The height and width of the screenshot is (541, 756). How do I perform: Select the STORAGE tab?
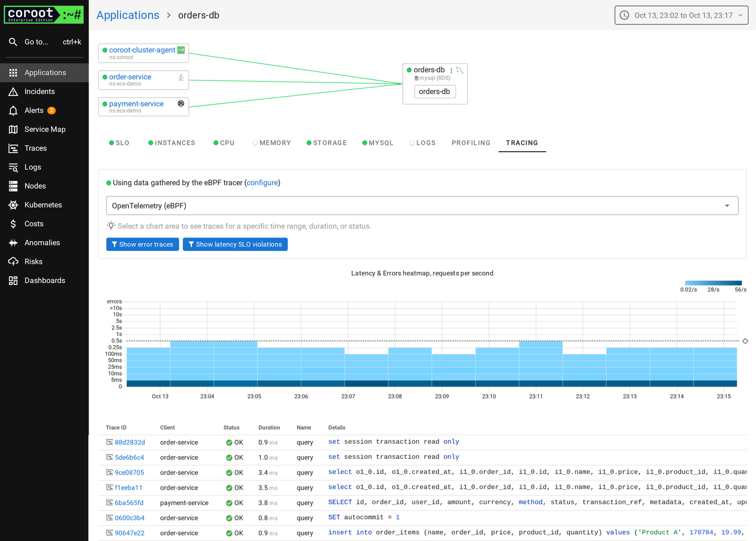pyautogui.click(x=327, y=143)
